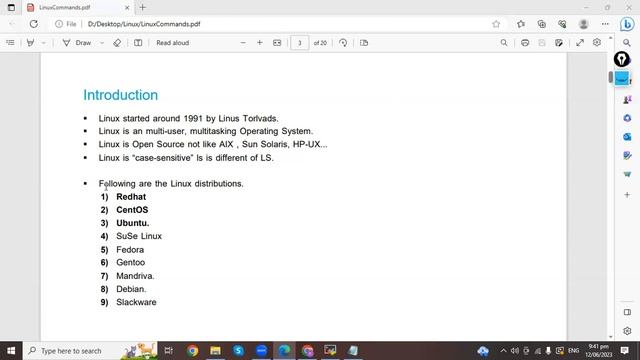Enter full screen mode for the PDF

[x=580, y=42]
